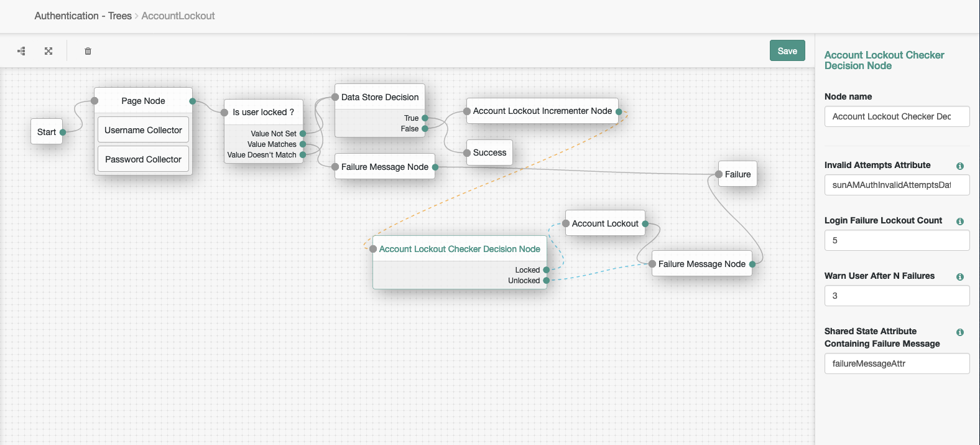980x445 pixels.
Task: Select the Password Collector node
Action: point(143,159)
